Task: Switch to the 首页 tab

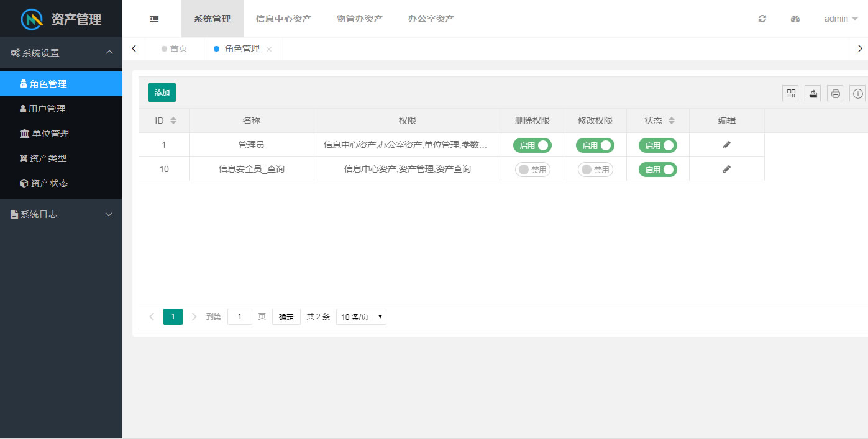Action: (175, 48)
